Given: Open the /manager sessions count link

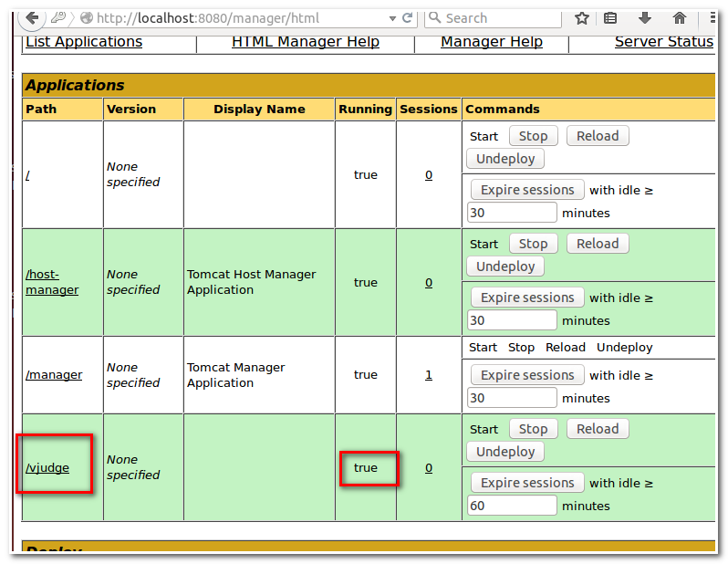Looking at the screenshot, I should tap(429, 375).
